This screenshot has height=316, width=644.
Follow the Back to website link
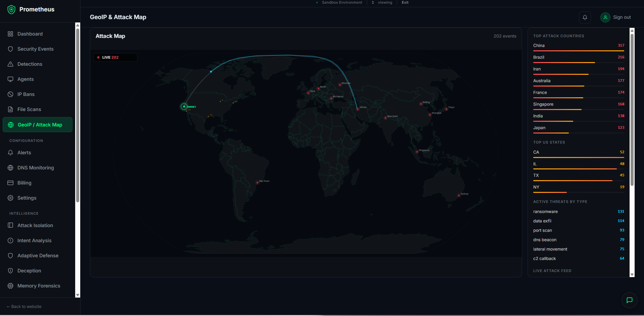pyautogui.click(x=24, y=307)
